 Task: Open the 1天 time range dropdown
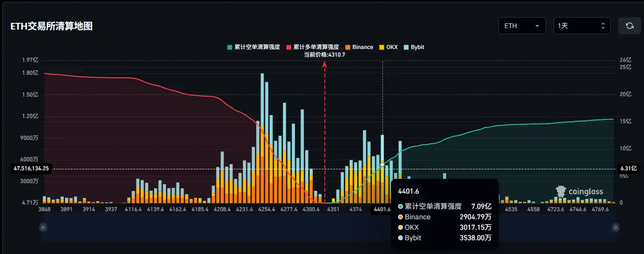[582, 26]
